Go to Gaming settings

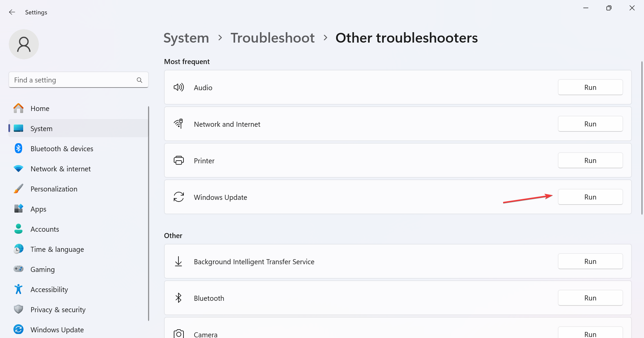(42, 270)
